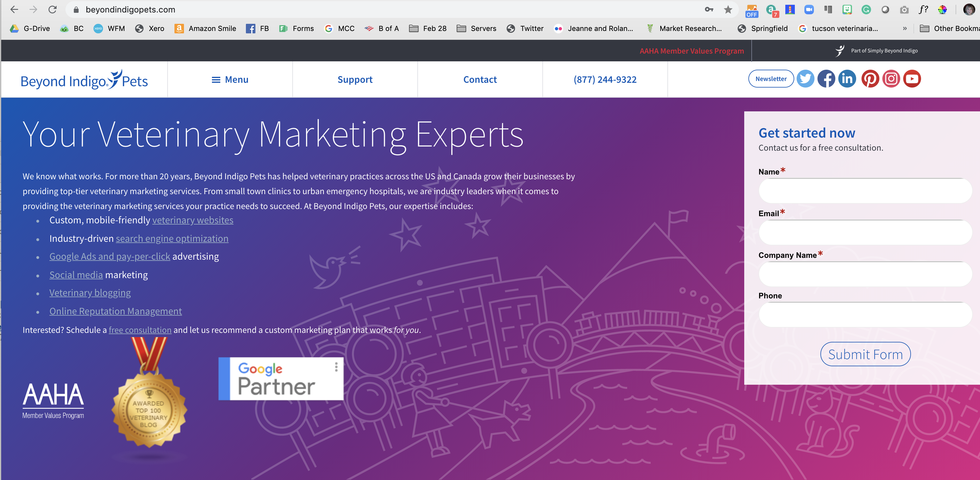
Task: Open the Jeanne and Rolan... bookmark
Action: coord(594,29)
